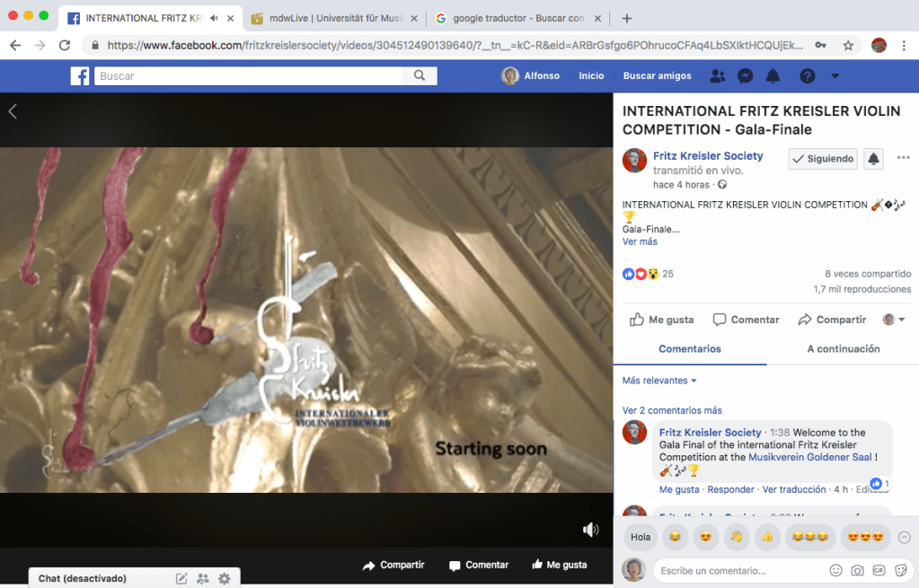919x588 pixels.
Task: Open the notifications bell in Facebook header
Action: [775, 76]
